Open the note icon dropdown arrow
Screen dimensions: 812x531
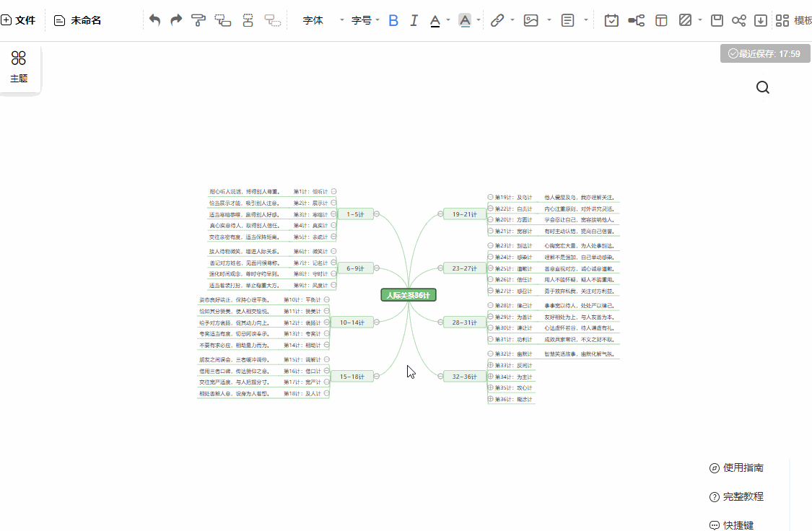585,20
